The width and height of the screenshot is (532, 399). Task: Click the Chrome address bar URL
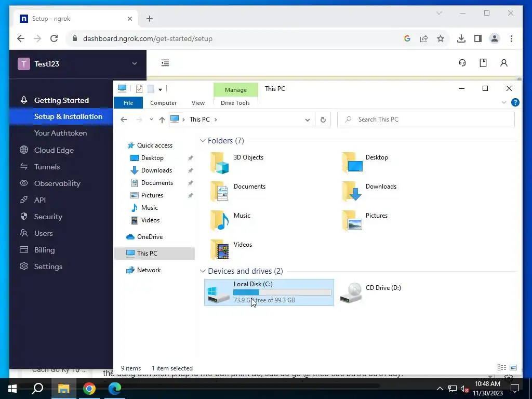pyautogui.click(x=148, y=38)
